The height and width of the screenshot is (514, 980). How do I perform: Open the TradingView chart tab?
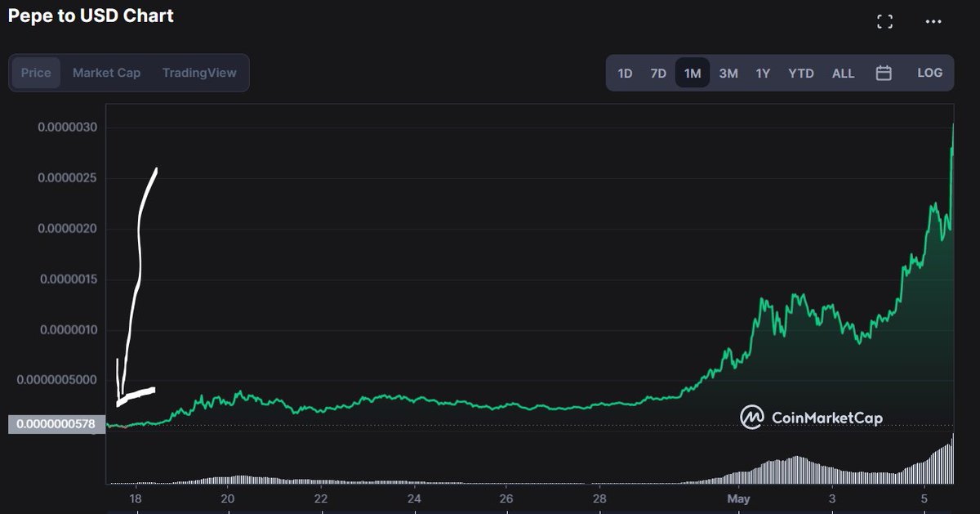pos(199,73)
